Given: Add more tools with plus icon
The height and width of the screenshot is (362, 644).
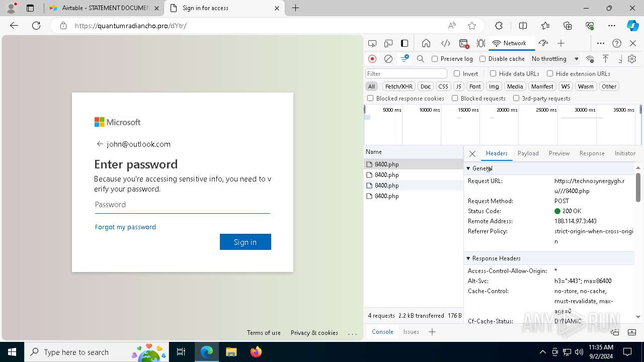Looking at the screenshot, I should [x=561, y=43].
